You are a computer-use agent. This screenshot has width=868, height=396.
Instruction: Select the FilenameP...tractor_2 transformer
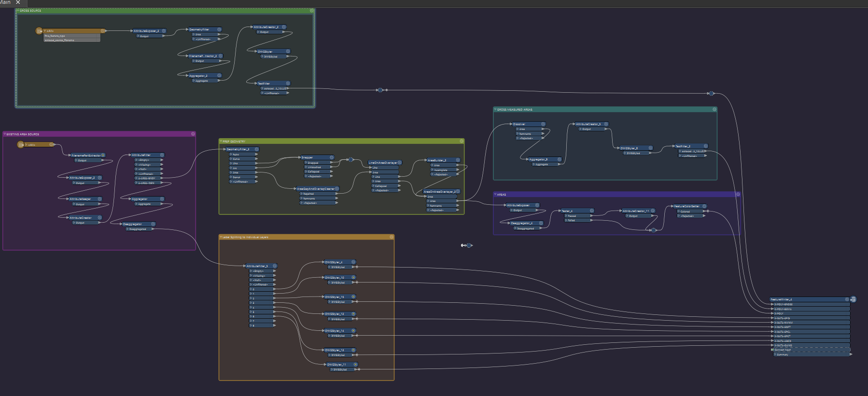[205, 56]
